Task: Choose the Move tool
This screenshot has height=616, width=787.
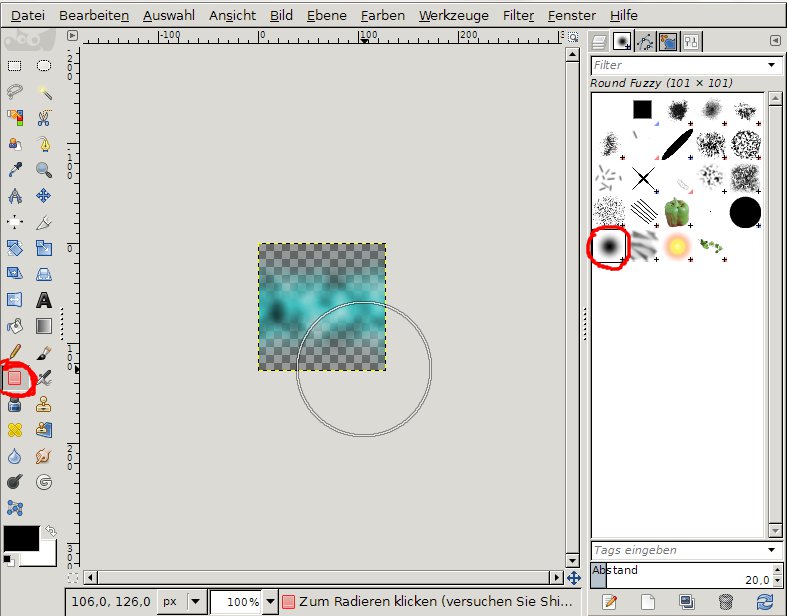Action: [44, 196]
